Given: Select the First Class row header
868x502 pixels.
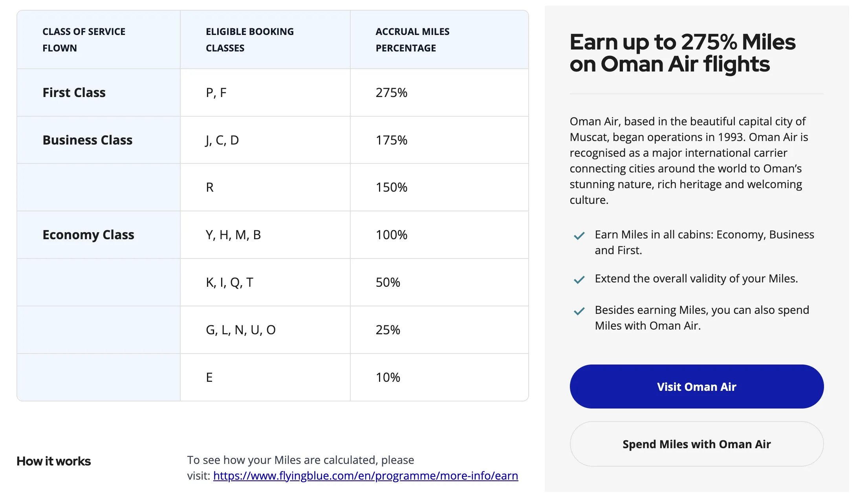Looking at the screenshot, I should click(x=99, y=93).
